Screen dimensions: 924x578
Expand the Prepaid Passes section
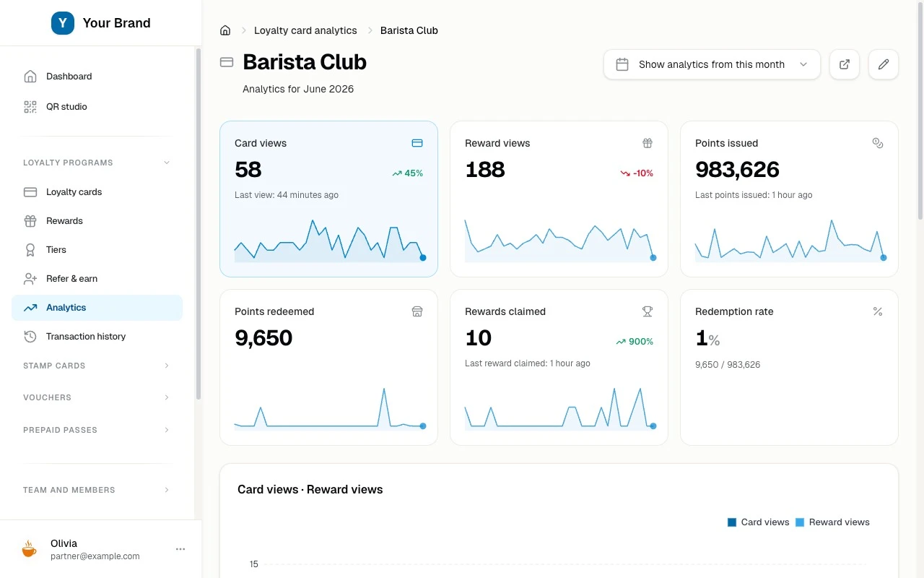97,430
